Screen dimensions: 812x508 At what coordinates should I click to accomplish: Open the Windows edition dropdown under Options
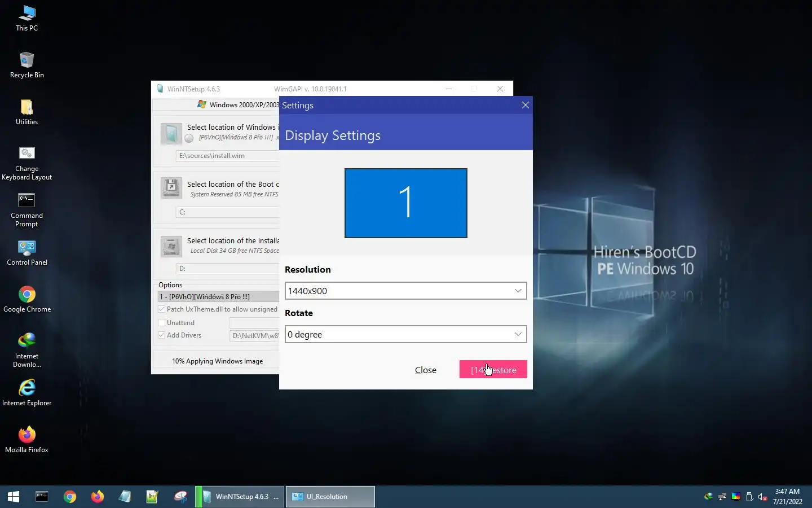(x=218, y=296)
